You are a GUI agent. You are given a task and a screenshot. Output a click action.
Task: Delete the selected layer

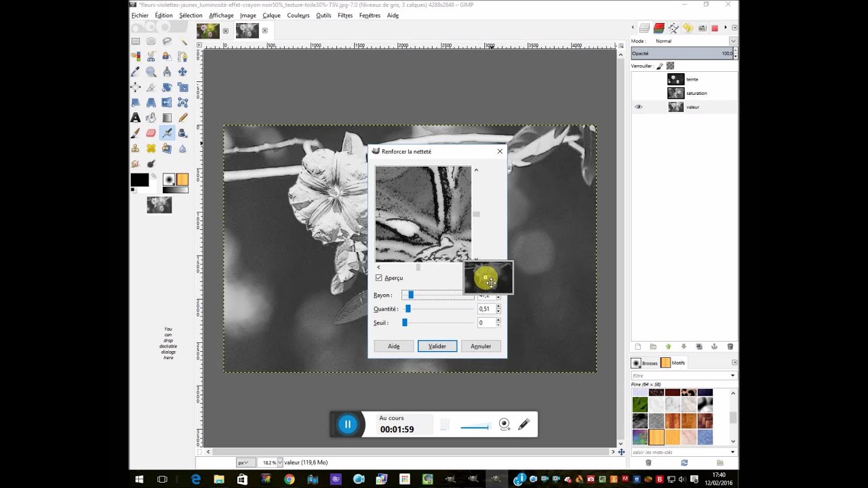tap(730, 346)
